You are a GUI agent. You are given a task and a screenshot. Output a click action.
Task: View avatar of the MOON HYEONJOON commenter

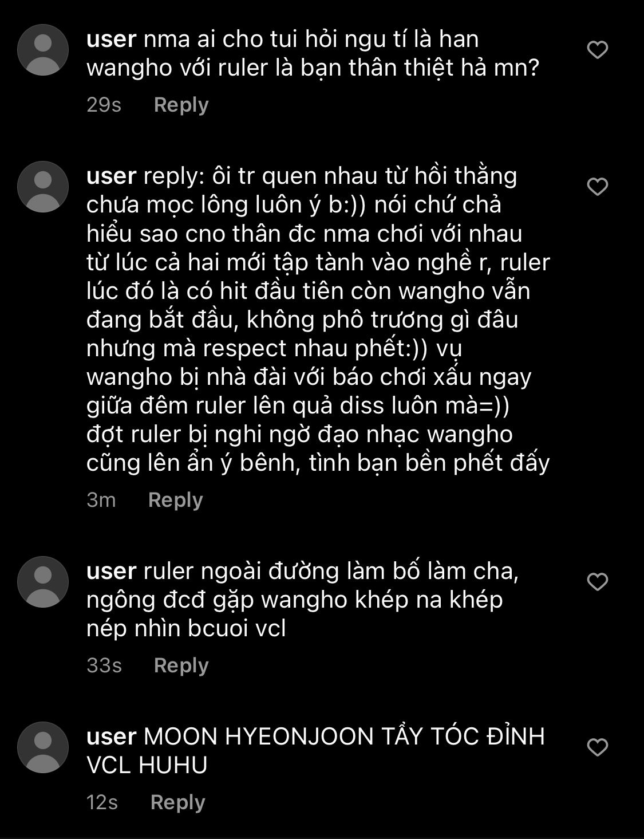(43, 747)
